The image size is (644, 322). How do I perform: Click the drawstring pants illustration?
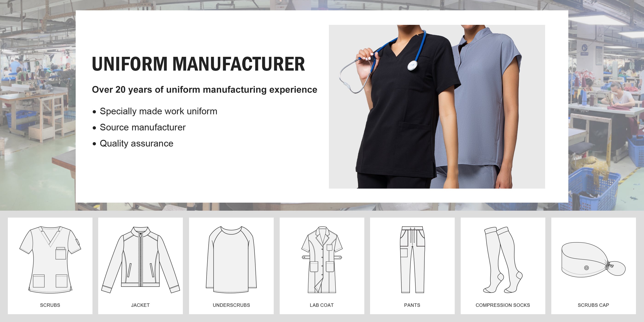[412, 259]
